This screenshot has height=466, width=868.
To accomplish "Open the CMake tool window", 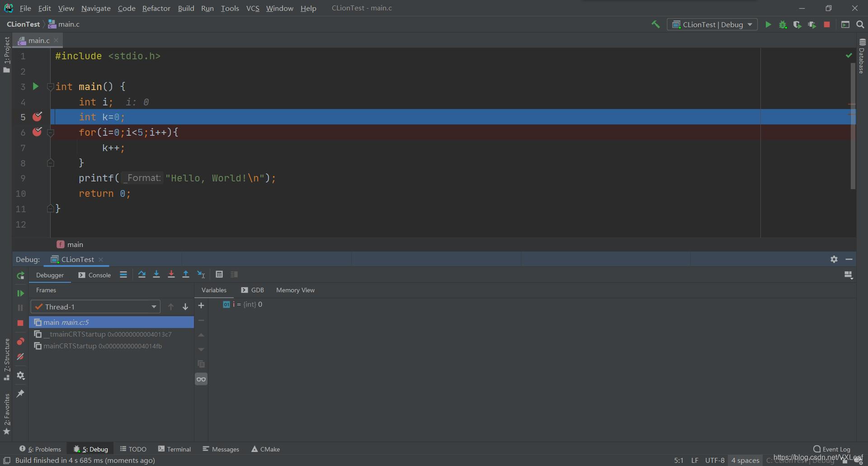I will [x=265, y=449].
